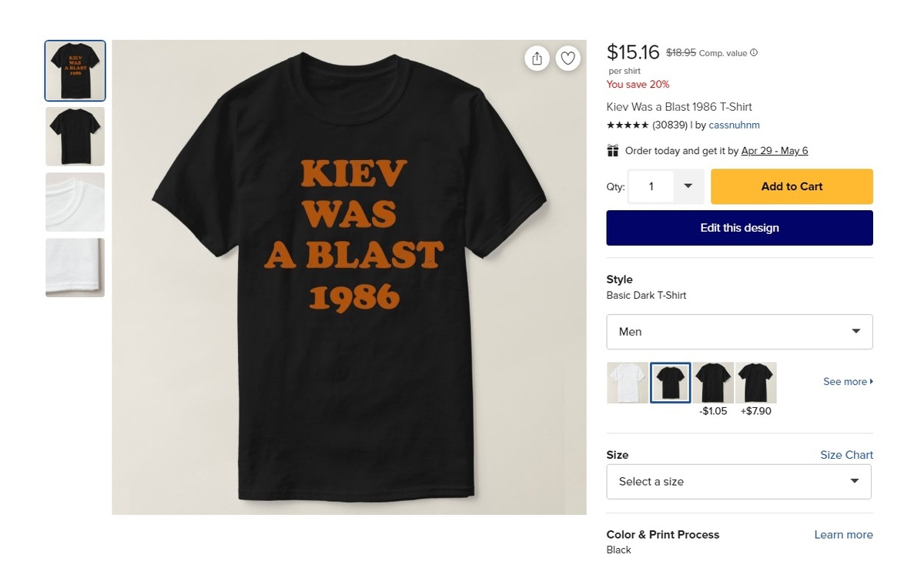Select the black shirt swatch priced -$1.05
This screenshot has width=924, height=565.
tap(713, 383)
